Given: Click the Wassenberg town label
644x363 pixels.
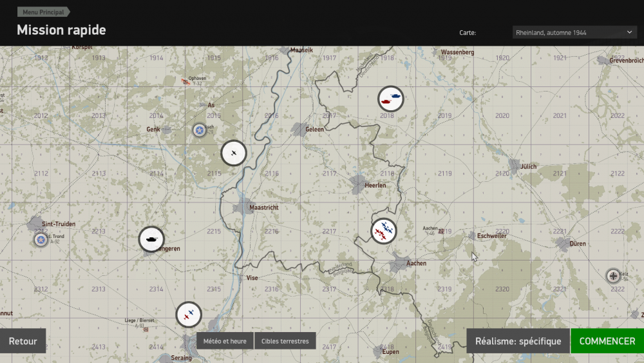Looking at the screenshot, I should tap(457, 52).
